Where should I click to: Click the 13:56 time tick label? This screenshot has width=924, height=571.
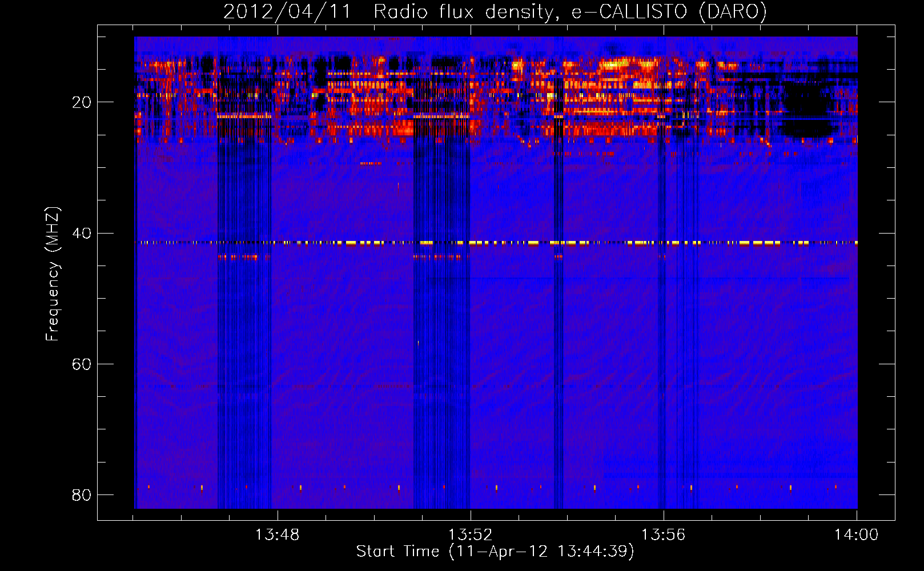[663, 535]
